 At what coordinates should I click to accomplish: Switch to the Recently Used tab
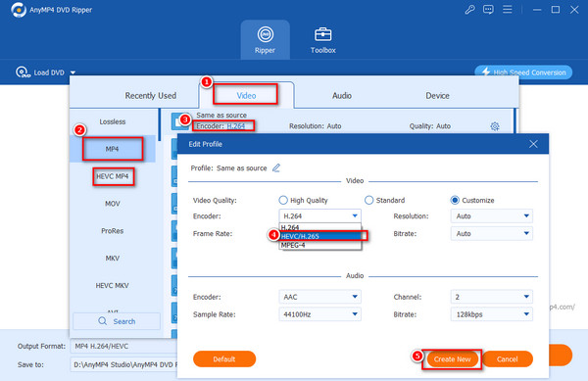tap(150, 96)
